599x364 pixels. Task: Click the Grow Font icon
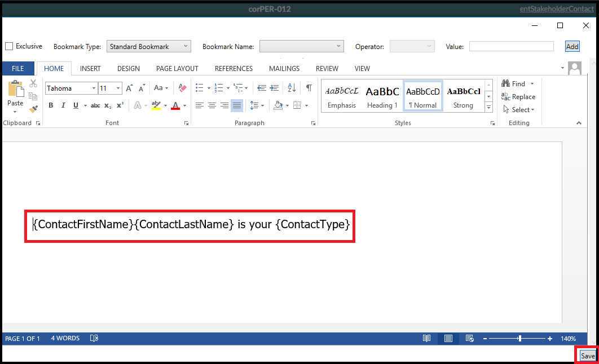coord(130,88)
